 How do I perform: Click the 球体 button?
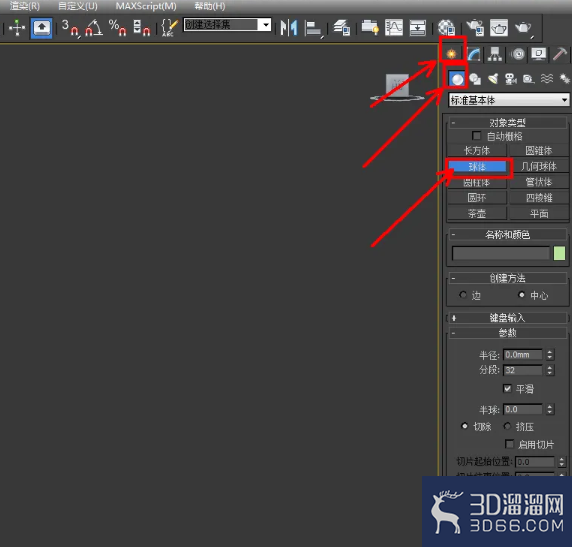coord(477,166)
